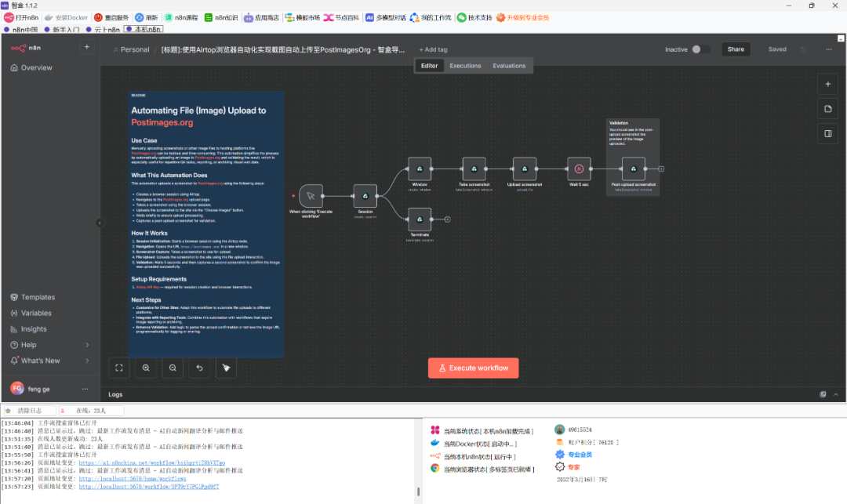This screenshot has height=504, width=847.
Task: Collapse the sidebar with the arrow handle
Action: pyautogui.click(x=100, y=223)
